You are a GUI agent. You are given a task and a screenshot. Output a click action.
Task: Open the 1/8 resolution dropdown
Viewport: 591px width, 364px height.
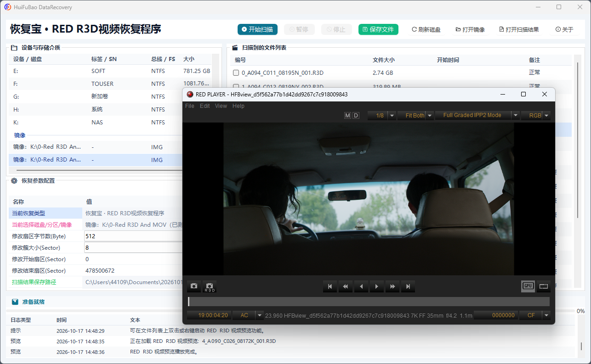click(382, 116)
